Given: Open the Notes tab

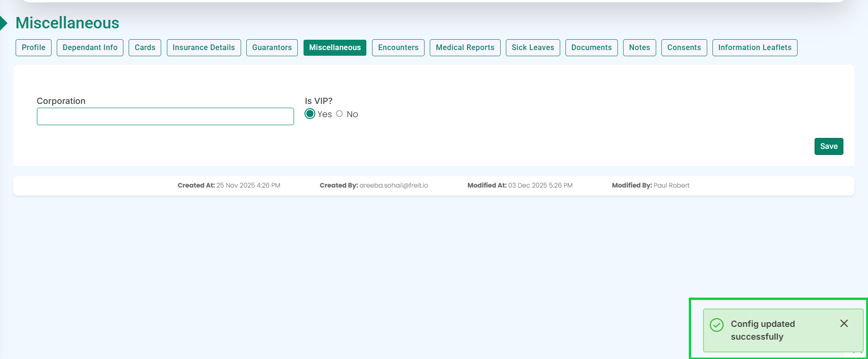Looking at the screenshot, I should click(x=639, y=48).
